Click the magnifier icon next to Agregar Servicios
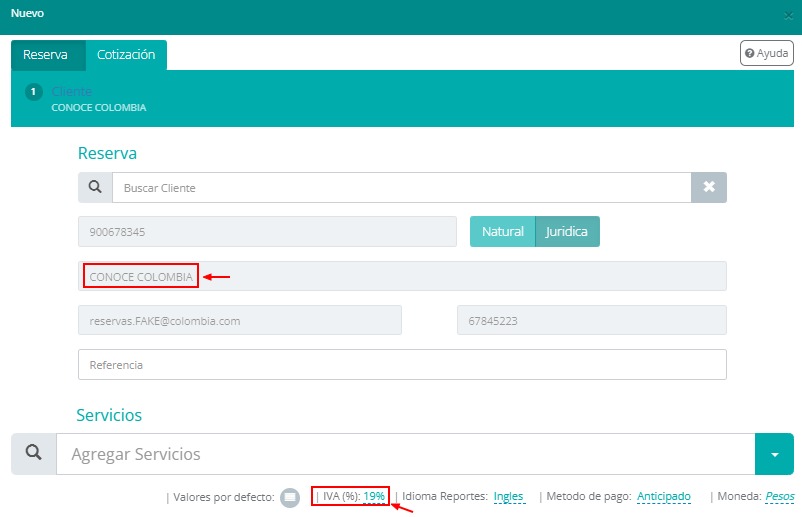The height and width of the screenshot is (517, 802). click(x=34, y=454)
